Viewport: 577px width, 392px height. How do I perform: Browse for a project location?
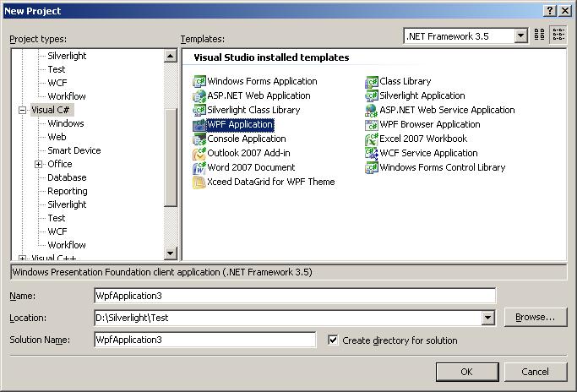pyautogui.click(x=535, y=318)
